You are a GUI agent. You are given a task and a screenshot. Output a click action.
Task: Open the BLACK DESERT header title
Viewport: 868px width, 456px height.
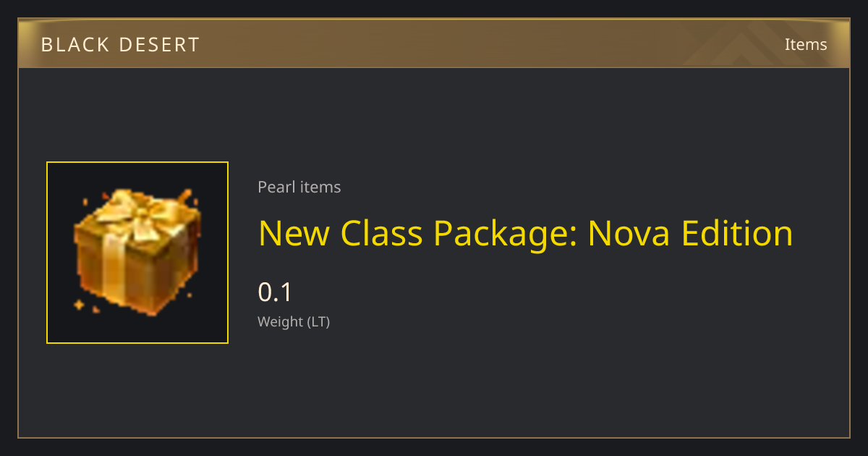120,45
